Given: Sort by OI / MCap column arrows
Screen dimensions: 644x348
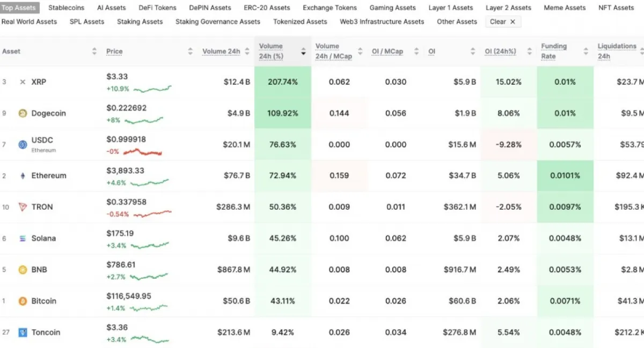Looking at the screenshot, I should click(416, 51).
